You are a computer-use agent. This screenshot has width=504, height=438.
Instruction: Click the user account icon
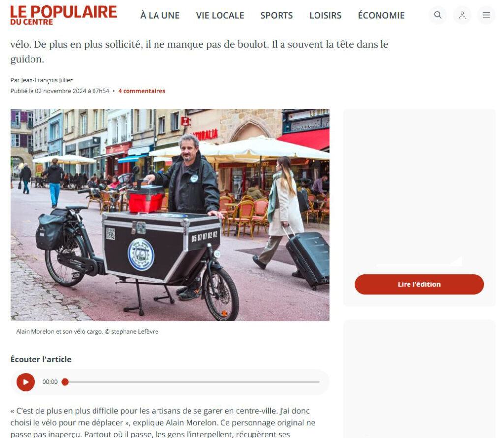click(x=462, y=15)
